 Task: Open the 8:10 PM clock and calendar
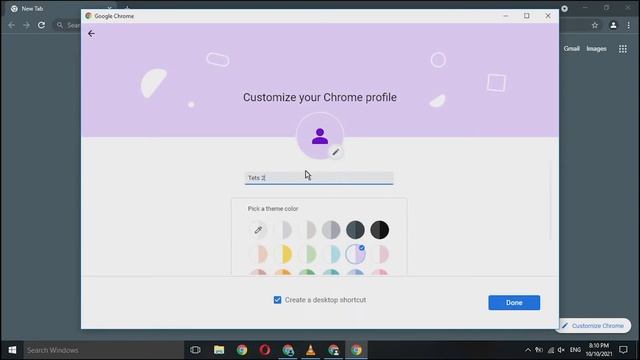coord(599,350)
